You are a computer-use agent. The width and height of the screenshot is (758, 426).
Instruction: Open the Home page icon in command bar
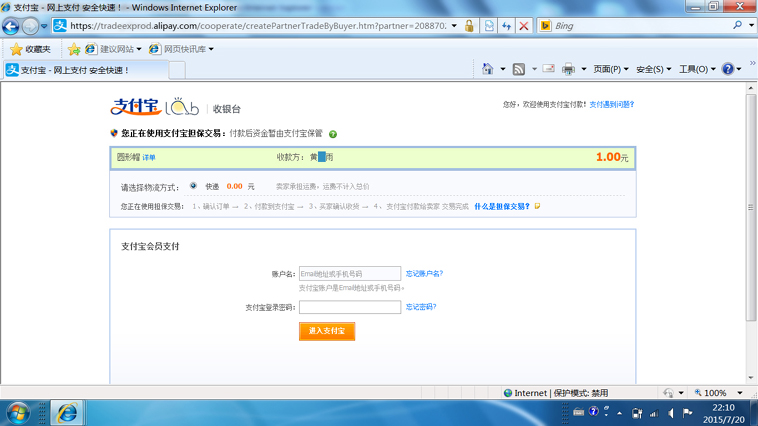(x=487, y=69)
